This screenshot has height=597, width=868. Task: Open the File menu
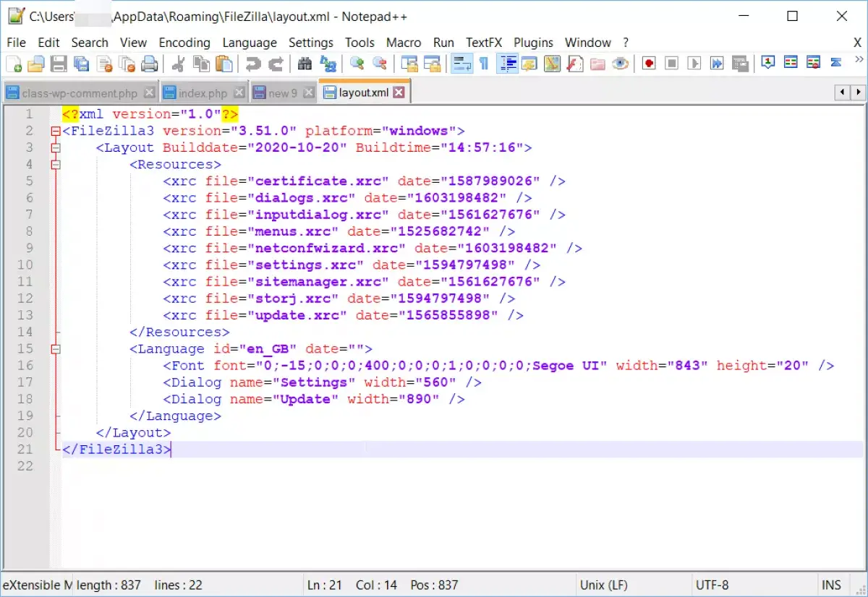point(16,43)
